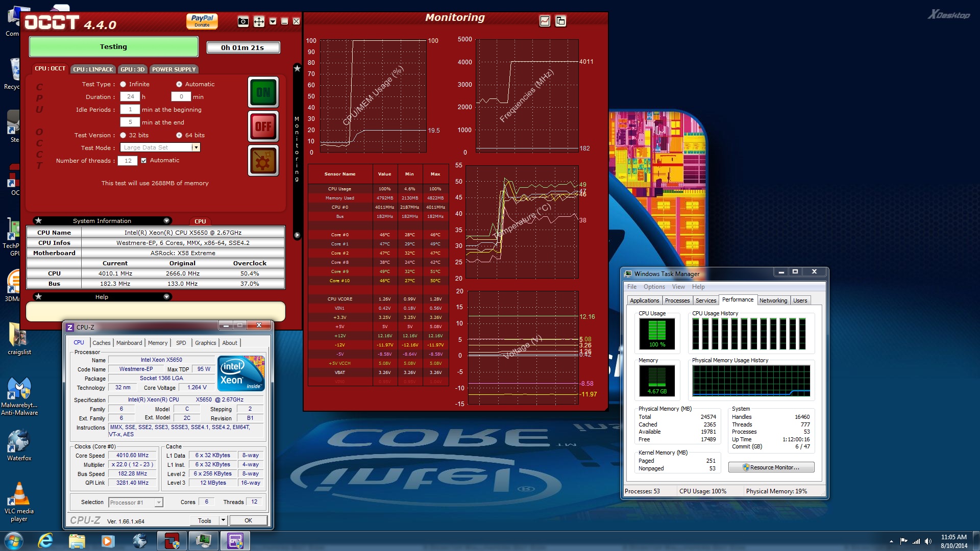The width and height of the screenshot is (980, 551).
Task: Show hidden tray icons arrow
Action: tap(891, 541)
